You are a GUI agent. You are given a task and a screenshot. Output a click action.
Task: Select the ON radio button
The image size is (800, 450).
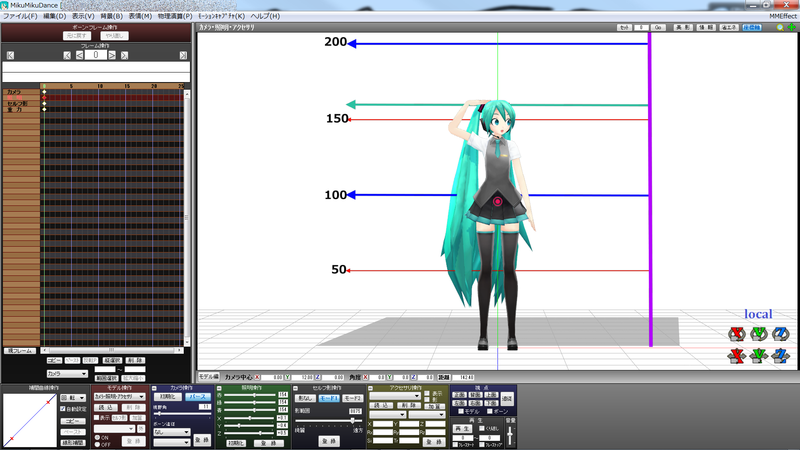coord(97,438)
